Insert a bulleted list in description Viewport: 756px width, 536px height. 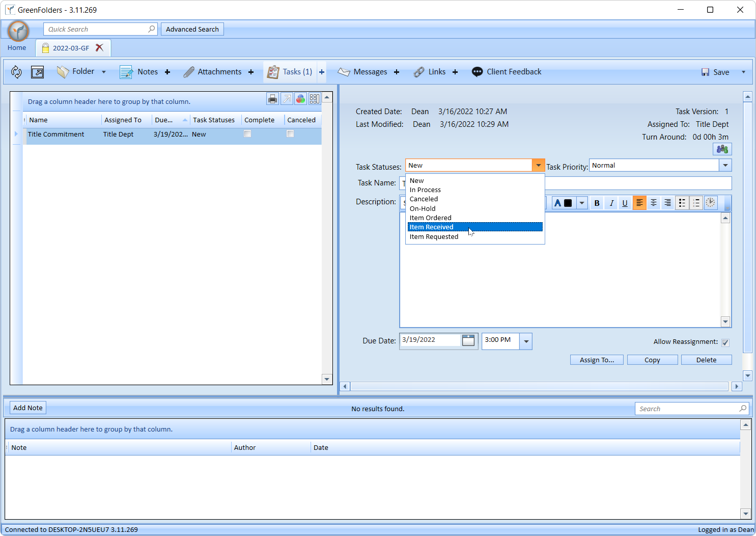tap(682, 203)
